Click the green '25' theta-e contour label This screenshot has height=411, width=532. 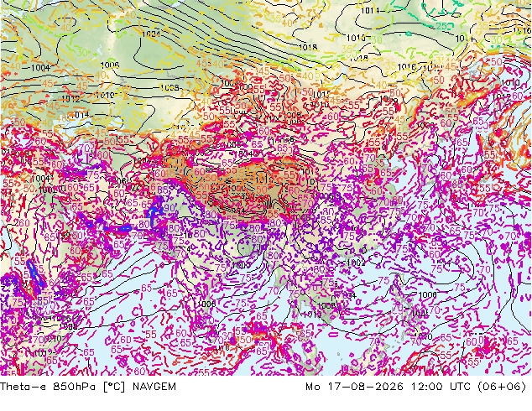[441, 26]
